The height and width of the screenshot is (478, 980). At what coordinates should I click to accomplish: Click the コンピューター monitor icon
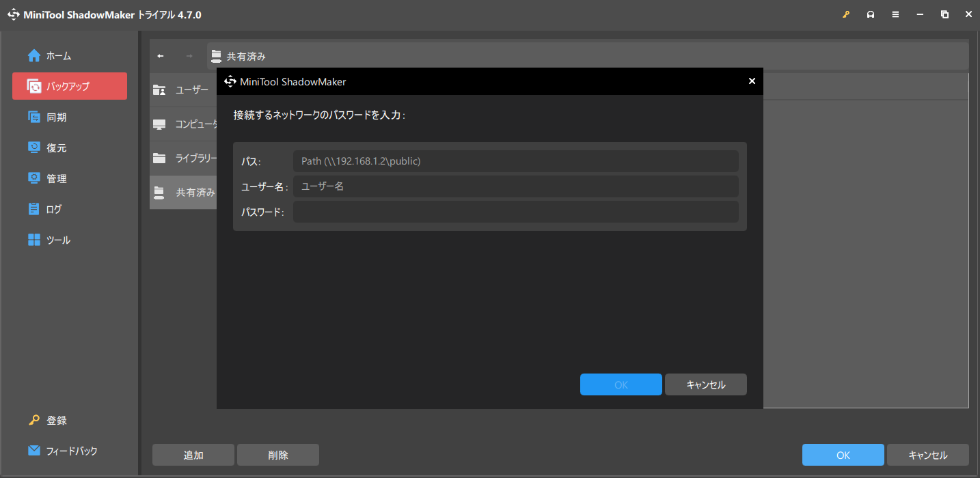[159, 124]
